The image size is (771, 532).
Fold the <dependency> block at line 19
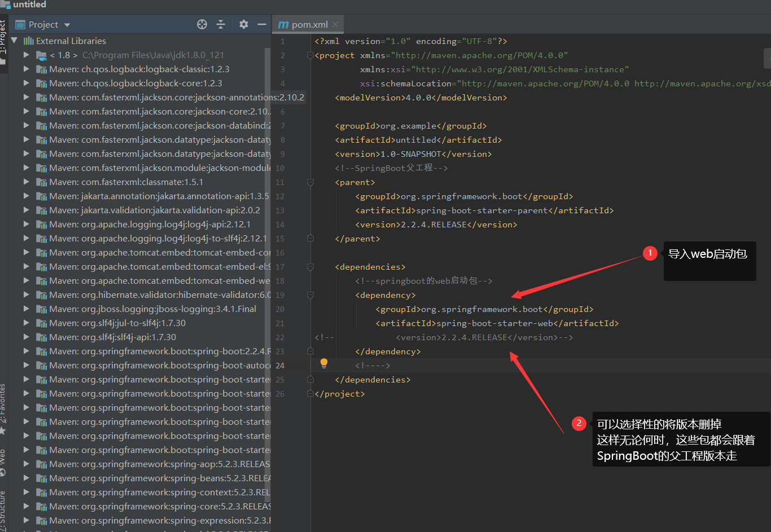click(310, 295)
